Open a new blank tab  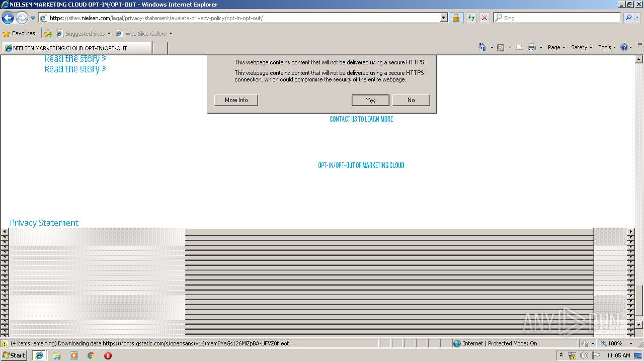click(160, 48)
